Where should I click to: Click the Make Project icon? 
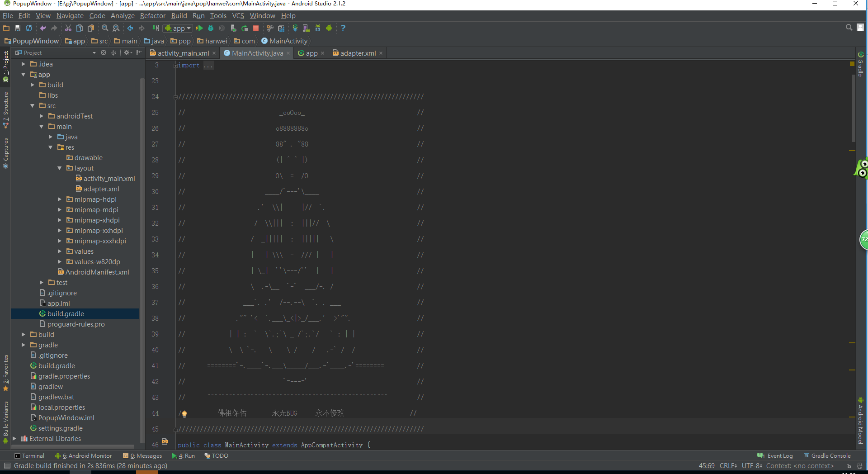click(156, 28)
